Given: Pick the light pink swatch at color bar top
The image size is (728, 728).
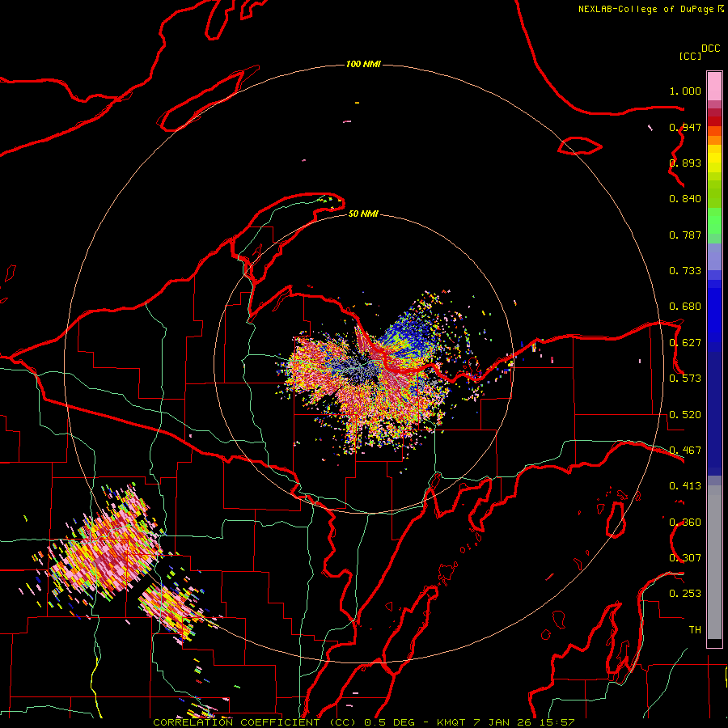Looking at the screenshot, I should point(714,87).
